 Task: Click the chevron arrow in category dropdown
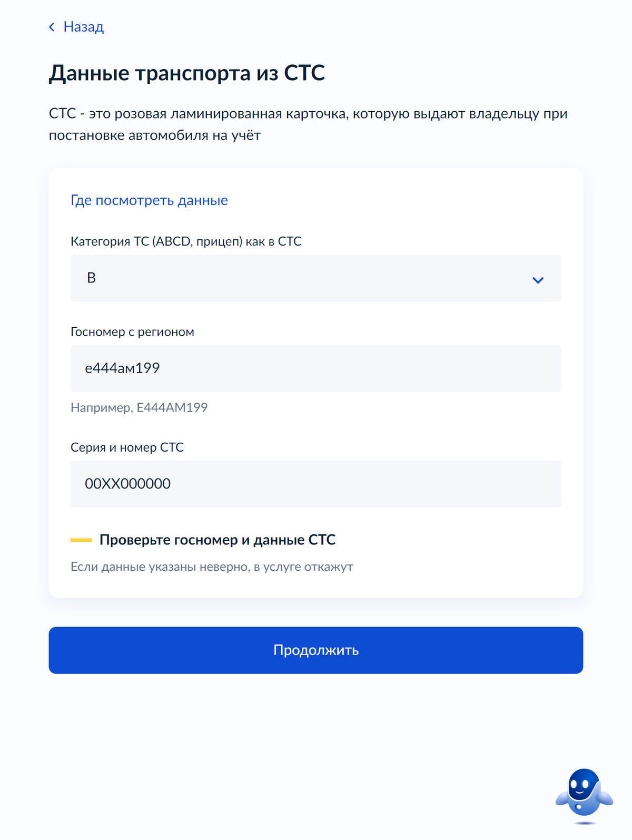[x=538, y=280]
